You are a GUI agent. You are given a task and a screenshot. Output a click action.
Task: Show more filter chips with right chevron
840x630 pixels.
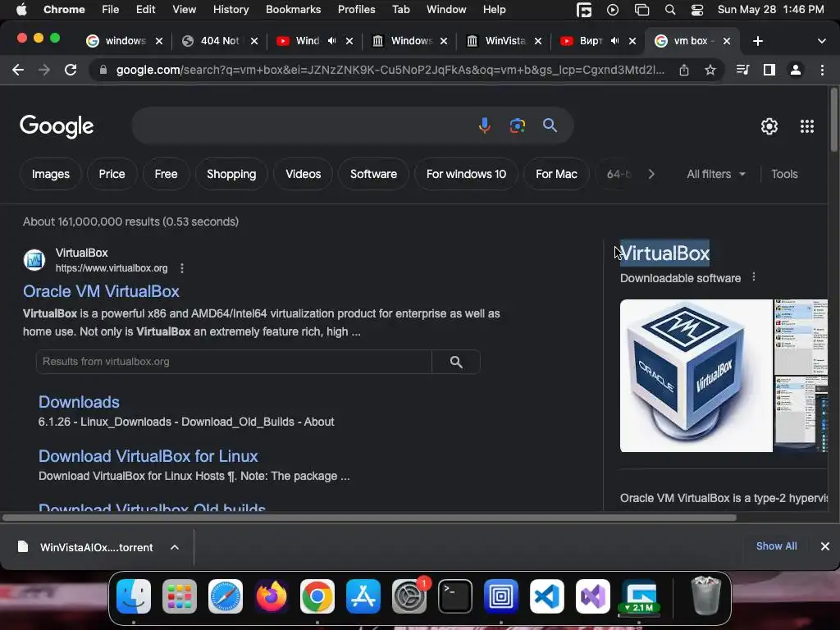tap(651, 174)
